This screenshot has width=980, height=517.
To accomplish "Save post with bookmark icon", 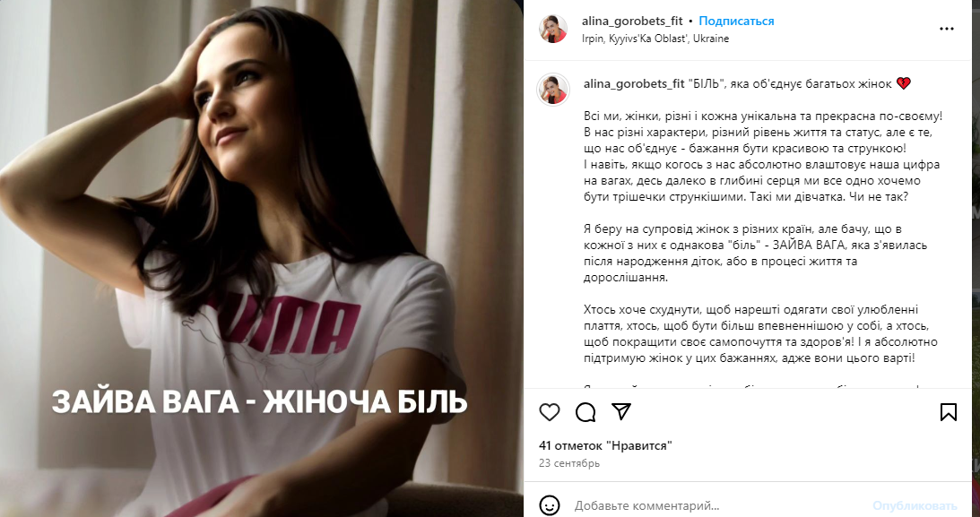I will pos(948,412).
